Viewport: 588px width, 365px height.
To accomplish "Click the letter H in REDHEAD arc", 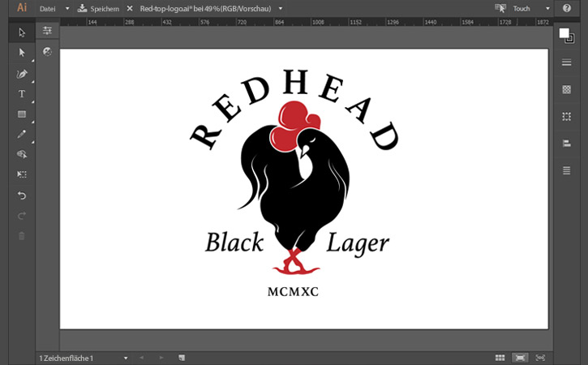I will pyautogui.click(x=296, y=82).
